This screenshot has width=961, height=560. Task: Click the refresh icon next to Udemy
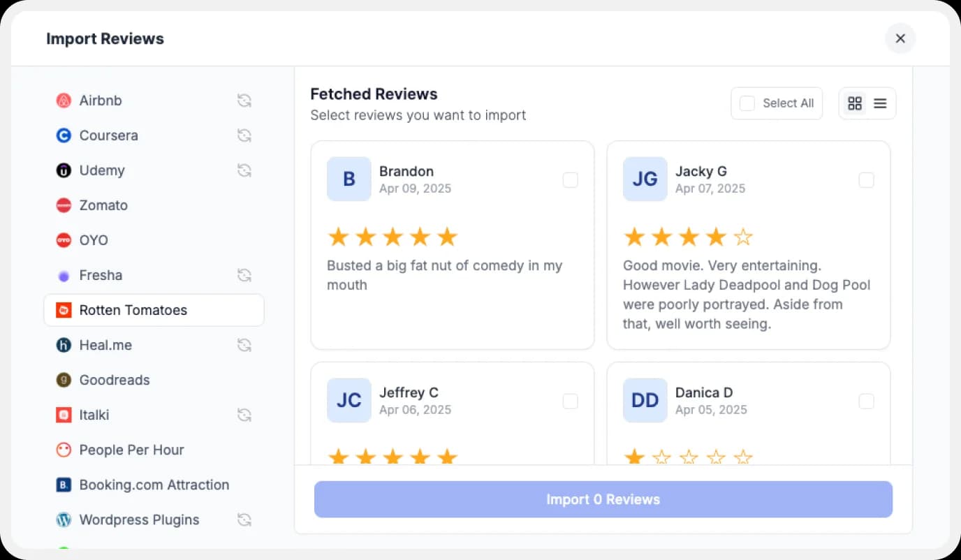[244, 170]
